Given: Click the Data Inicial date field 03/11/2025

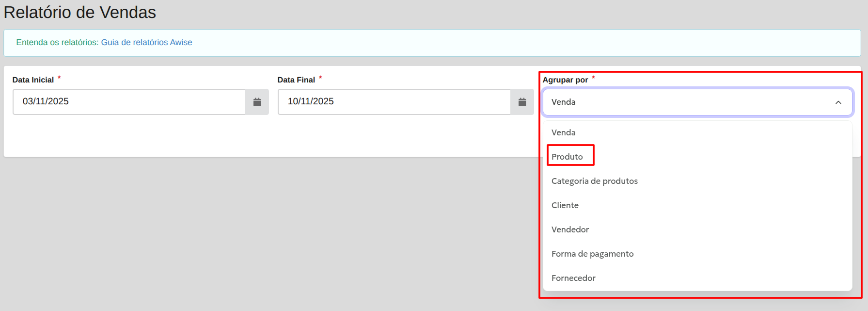Looking at the screenshot, I should [x=129, y=102].
